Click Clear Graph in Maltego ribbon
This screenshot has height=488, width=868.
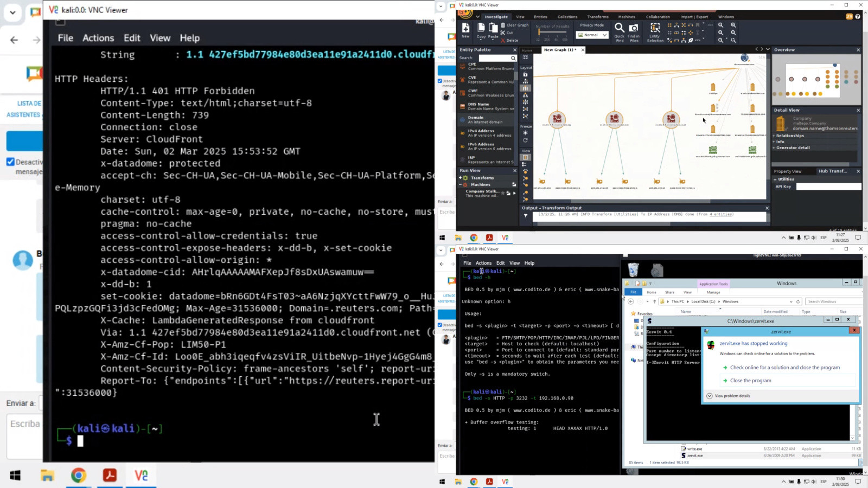515,25
